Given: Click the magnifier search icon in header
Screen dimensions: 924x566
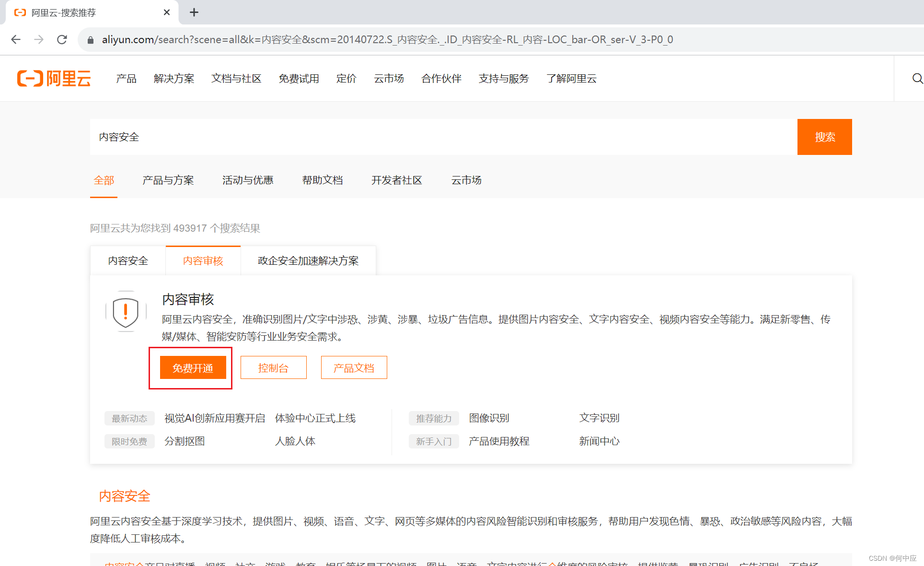Looking at the screenshot, I should pyautogui.click(x=917, y=79).
